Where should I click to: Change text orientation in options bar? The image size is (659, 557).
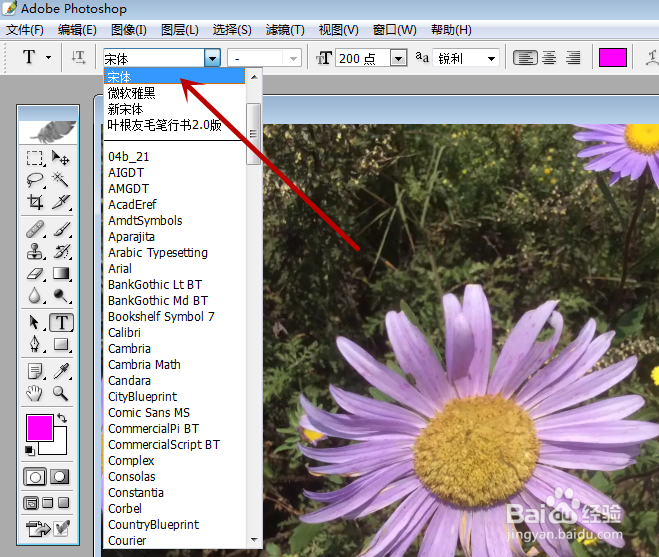78,57
